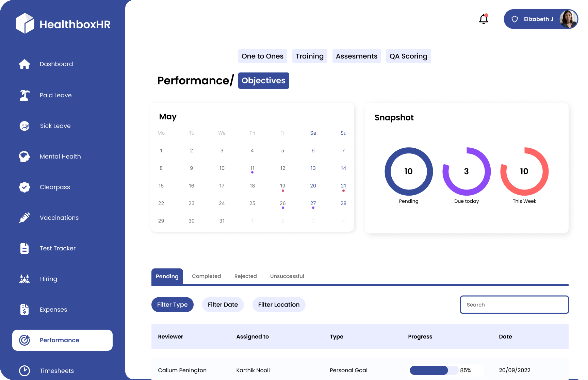Image resolution: width=588 pixels, height=380 pixels.
Task: Select May 19 on the calendar
Action: pyautogui.click(x=282, y=186)
